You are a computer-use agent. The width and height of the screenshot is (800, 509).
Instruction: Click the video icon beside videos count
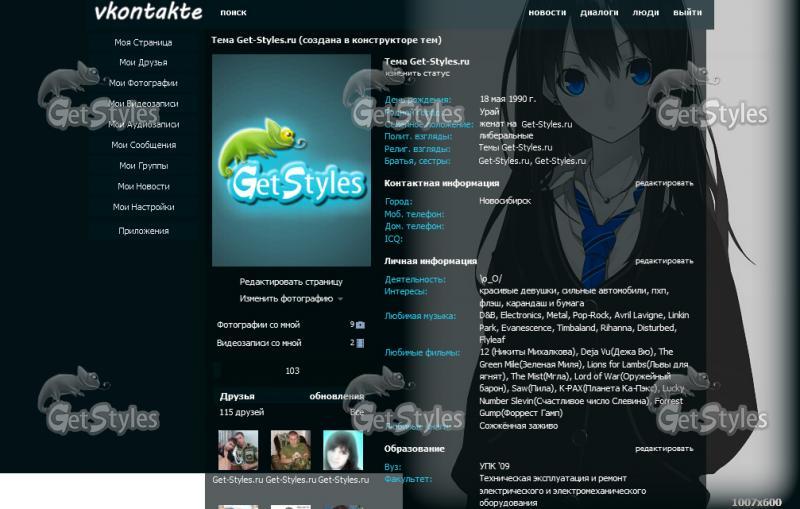point(361,343)
